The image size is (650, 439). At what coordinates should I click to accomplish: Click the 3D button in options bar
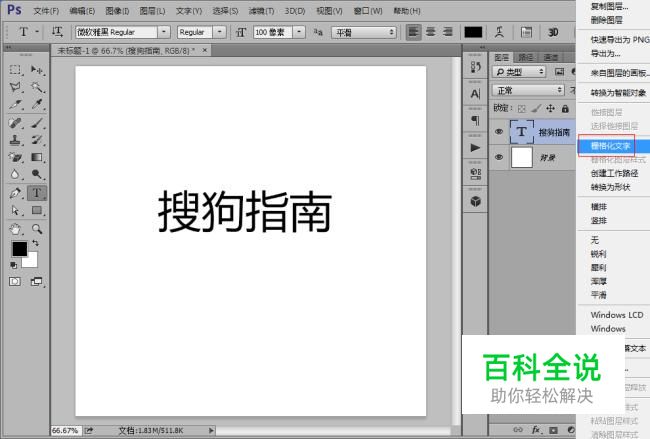click(553, 32)
